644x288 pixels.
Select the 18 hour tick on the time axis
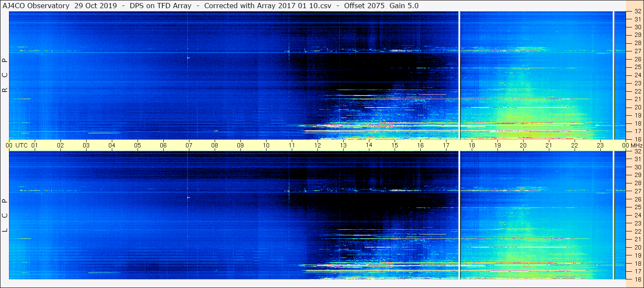point(472,145)
